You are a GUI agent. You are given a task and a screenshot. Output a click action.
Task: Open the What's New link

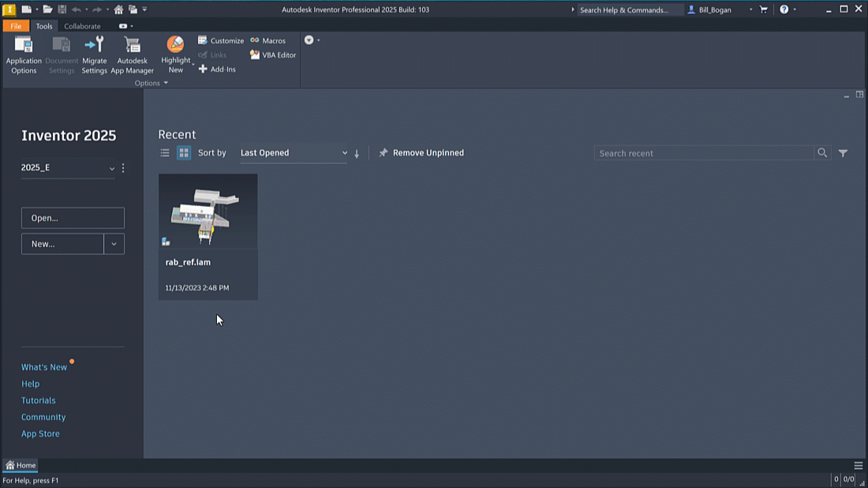44,367
